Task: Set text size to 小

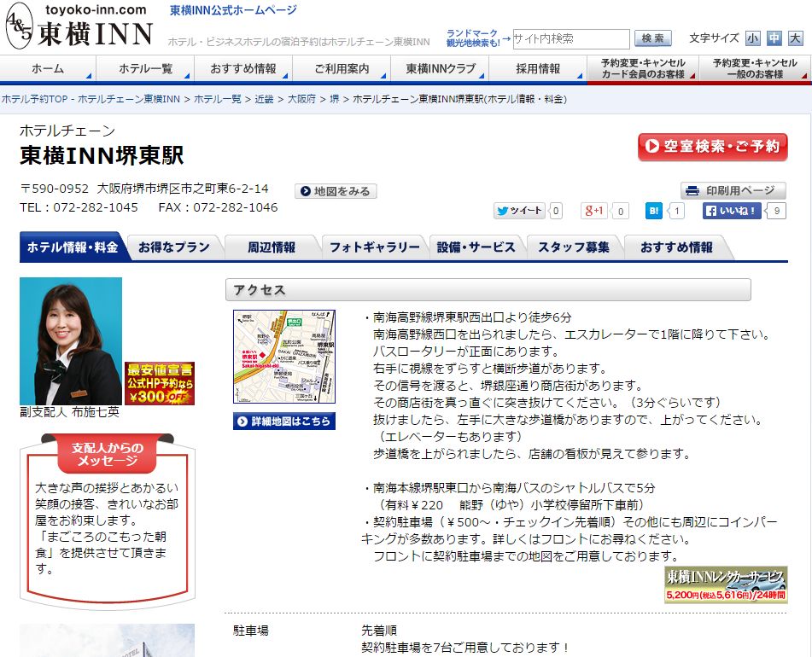Action: click(x=752, y=38)
